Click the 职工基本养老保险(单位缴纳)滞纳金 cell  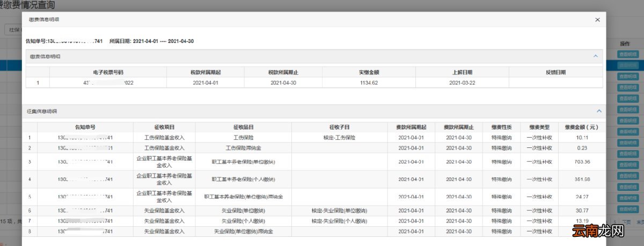243,197
